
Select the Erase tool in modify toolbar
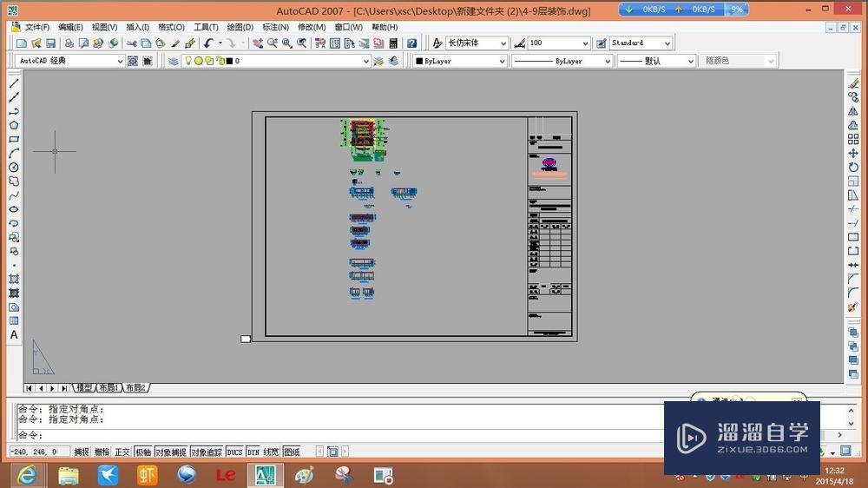[x=853, y=83]
